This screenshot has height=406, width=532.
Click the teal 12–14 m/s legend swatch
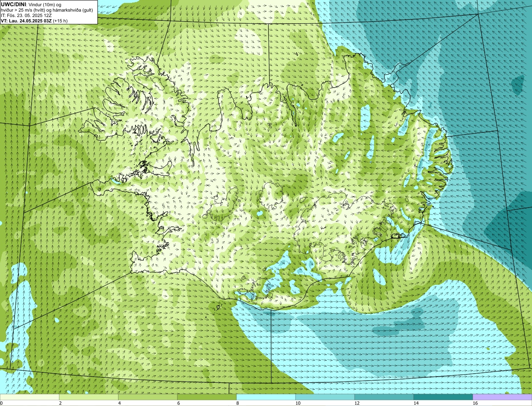pyautogui.click(x=384, y=397)
